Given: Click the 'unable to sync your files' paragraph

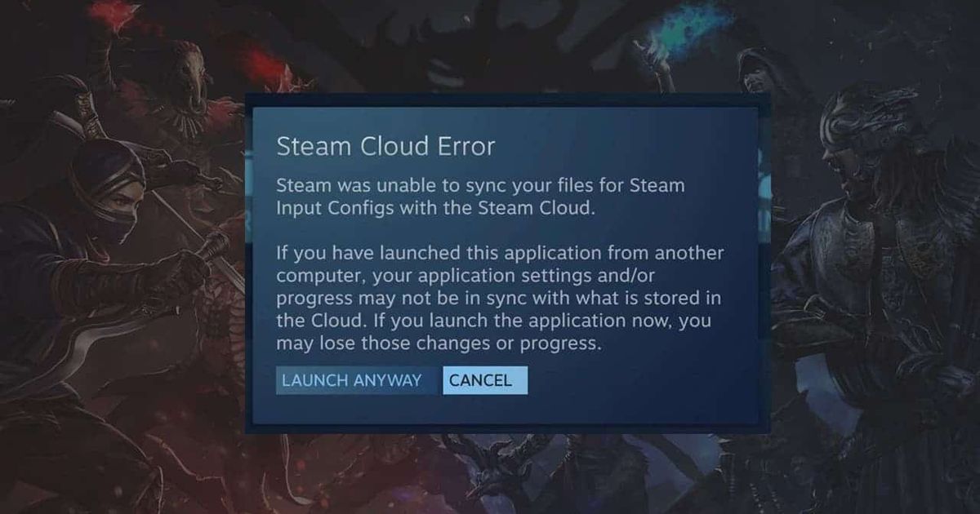Looking at the screenshot, I should [x=480, y=197].
